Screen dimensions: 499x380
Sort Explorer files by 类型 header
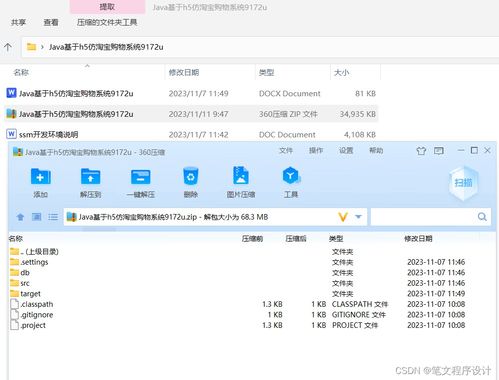pos(266,72)
